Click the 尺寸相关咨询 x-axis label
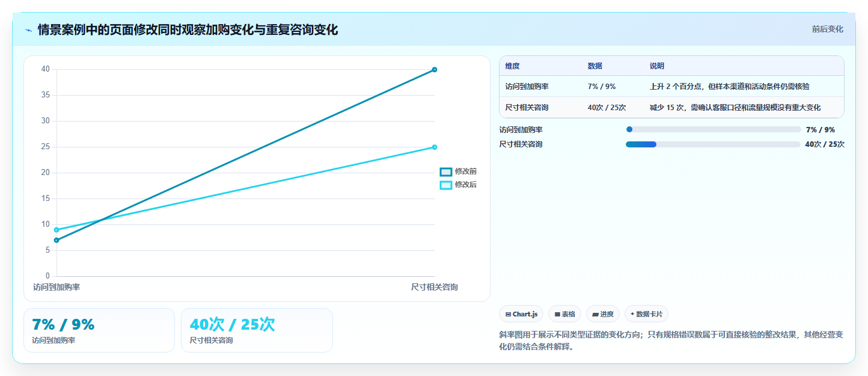Image resolution: width=868 pixels, height=376 pixels. coord(435,288)
